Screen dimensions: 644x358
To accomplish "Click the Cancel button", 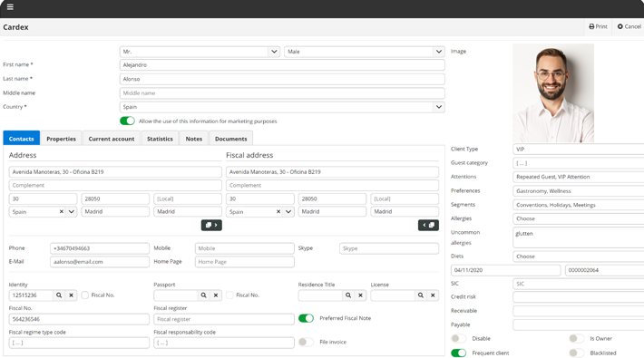I will (629, 26).
